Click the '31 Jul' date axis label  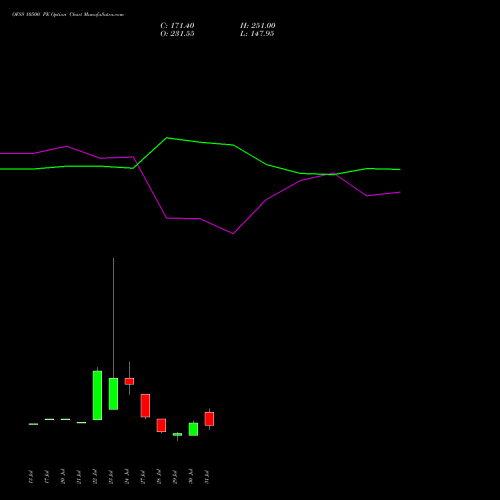pos(207,477)
